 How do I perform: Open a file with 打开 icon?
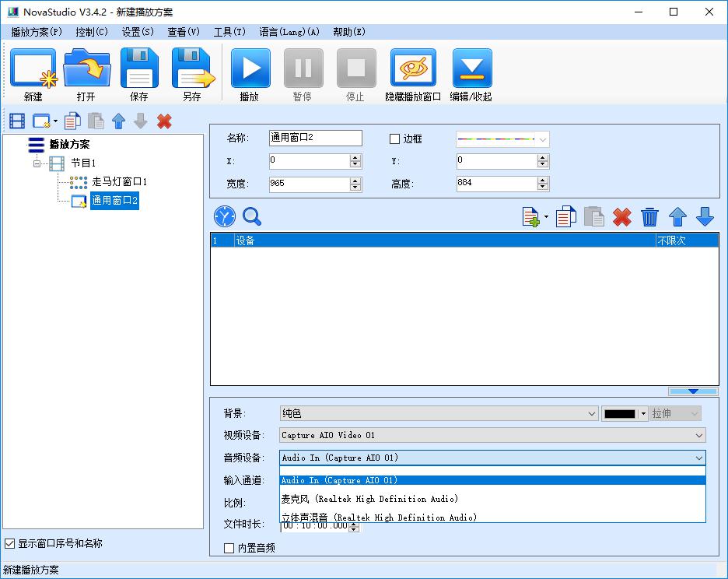(86, 69)
